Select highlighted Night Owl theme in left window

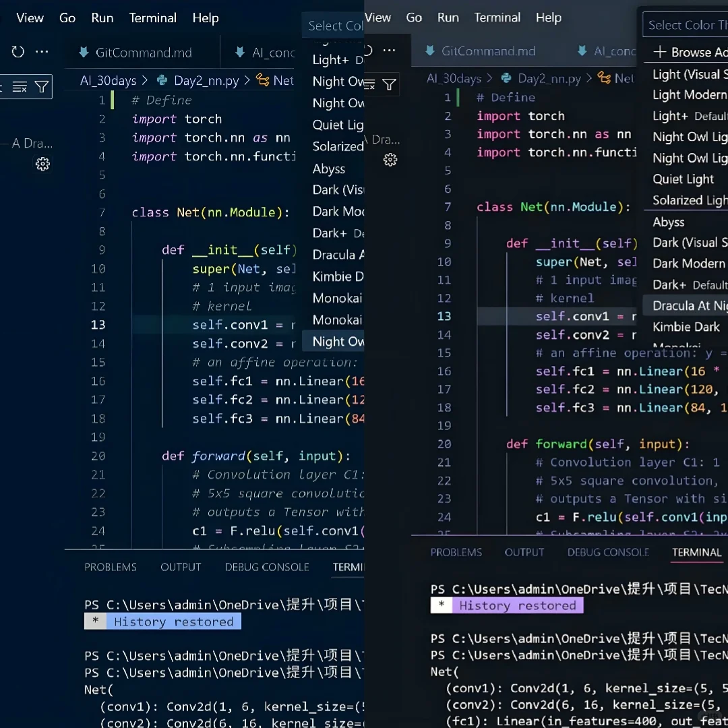click(334, 342)
